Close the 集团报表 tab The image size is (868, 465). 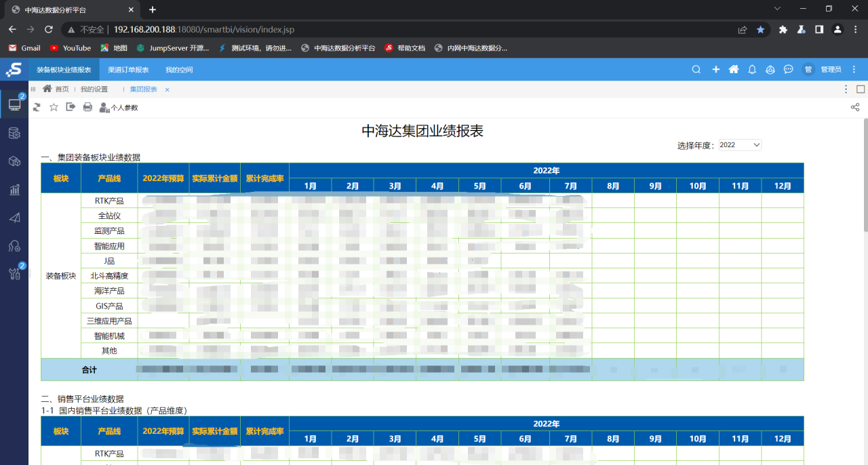[x=167, y=89]
